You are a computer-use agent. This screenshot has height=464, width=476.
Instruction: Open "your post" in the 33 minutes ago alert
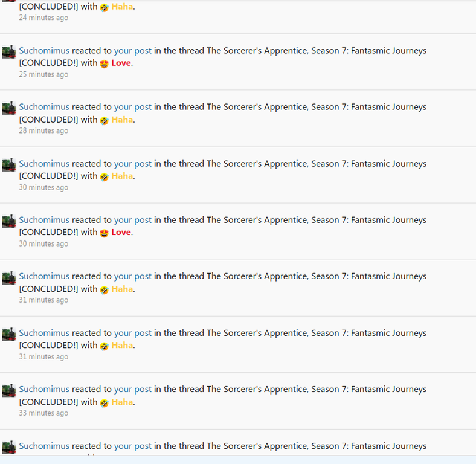click(133, 390)
